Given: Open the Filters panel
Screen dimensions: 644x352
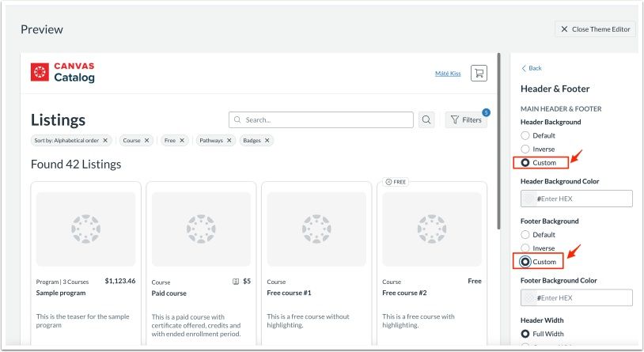Looking at the screenshot, I should coord(466,120).
